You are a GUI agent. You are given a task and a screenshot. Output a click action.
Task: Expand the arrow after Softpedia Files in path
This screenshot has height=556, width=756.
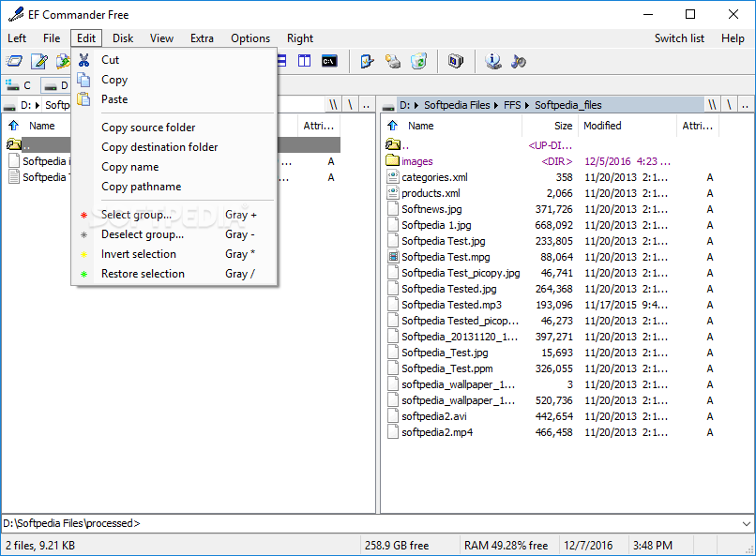click(x=496, y=105)
